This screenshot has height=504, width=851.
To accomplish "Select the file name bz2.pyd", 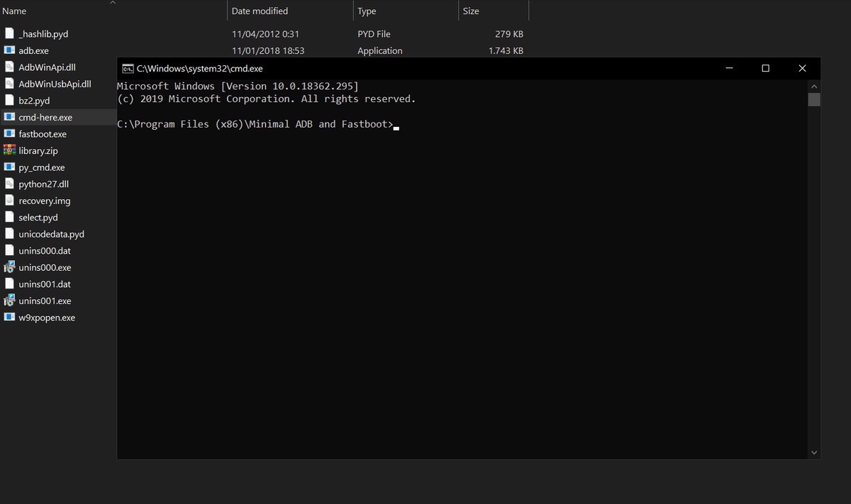I will click(34, 101).
